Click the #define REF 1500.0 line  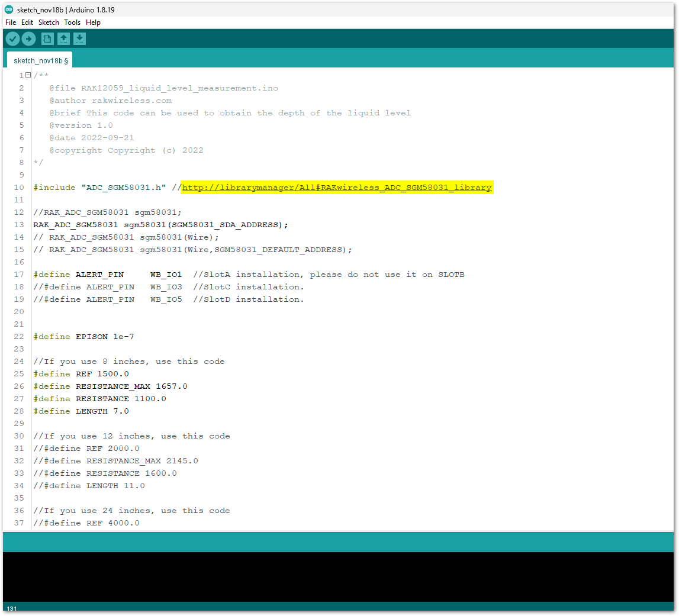[x=81, y=373]
